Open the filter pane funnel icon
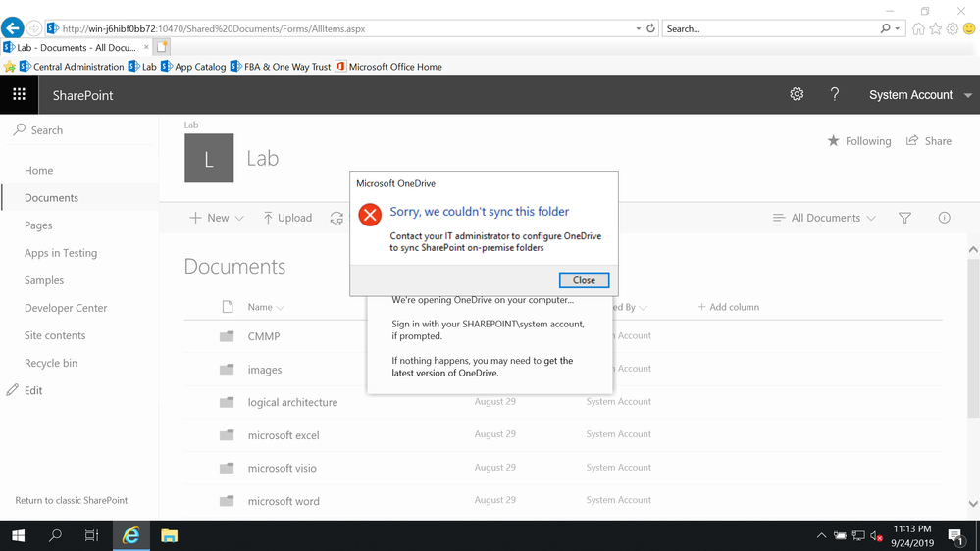Viewport: 980px width, 551px height. coord(904,218)
